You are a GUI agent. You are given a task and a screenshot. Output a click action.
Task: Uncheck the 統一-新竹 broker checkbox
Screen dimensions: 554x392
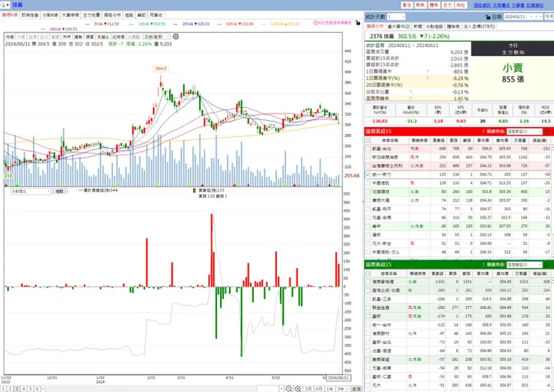point(368,174)
